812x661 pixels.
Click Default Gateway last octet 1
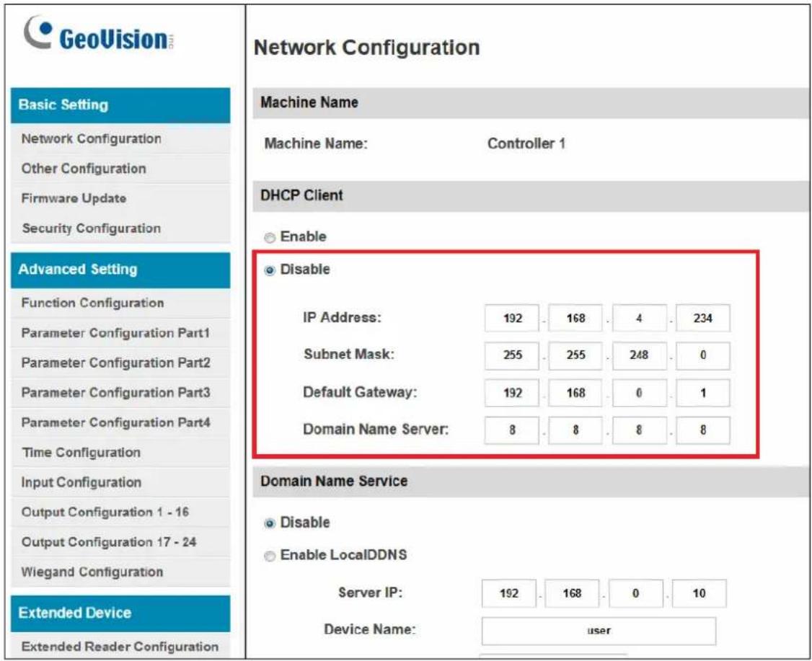(x=702, y=393)
